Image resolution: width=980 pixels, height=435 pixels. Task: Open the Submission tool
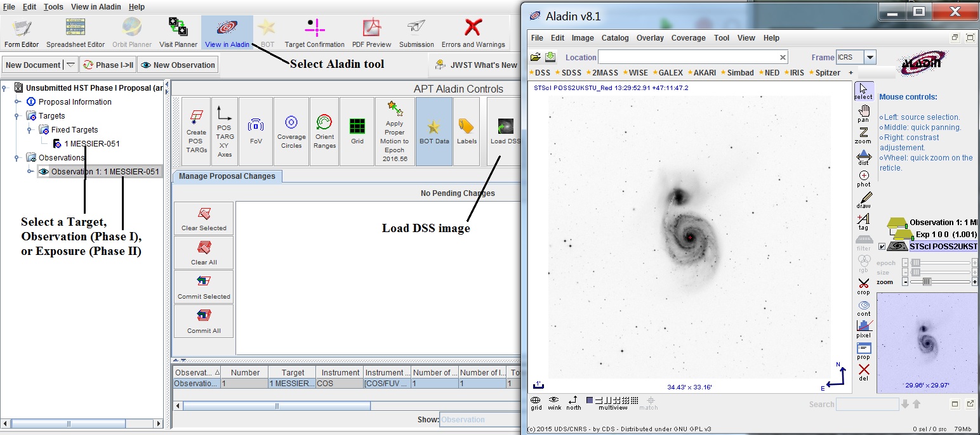pyautogui.click(x=416, y=33)
